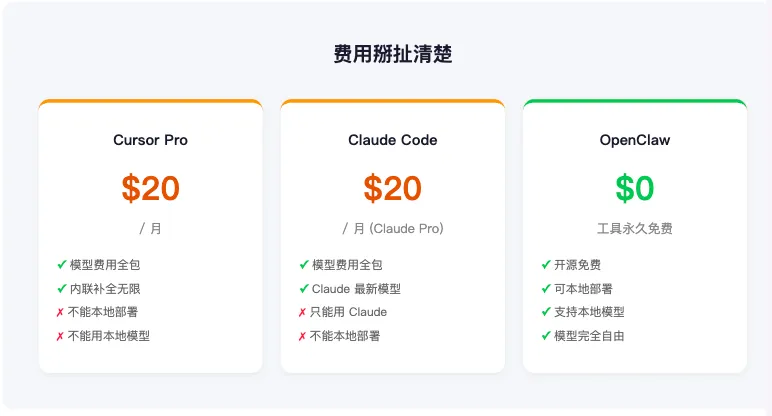Click the green $0 price
The width and height of the screenshot is (772, 416).
click(x=634, y=188)
